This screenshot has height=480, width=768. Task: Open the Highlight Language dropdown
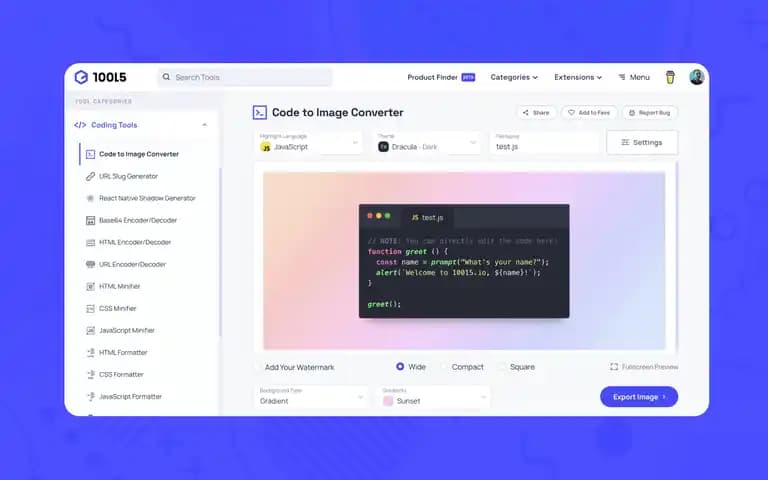309,143
